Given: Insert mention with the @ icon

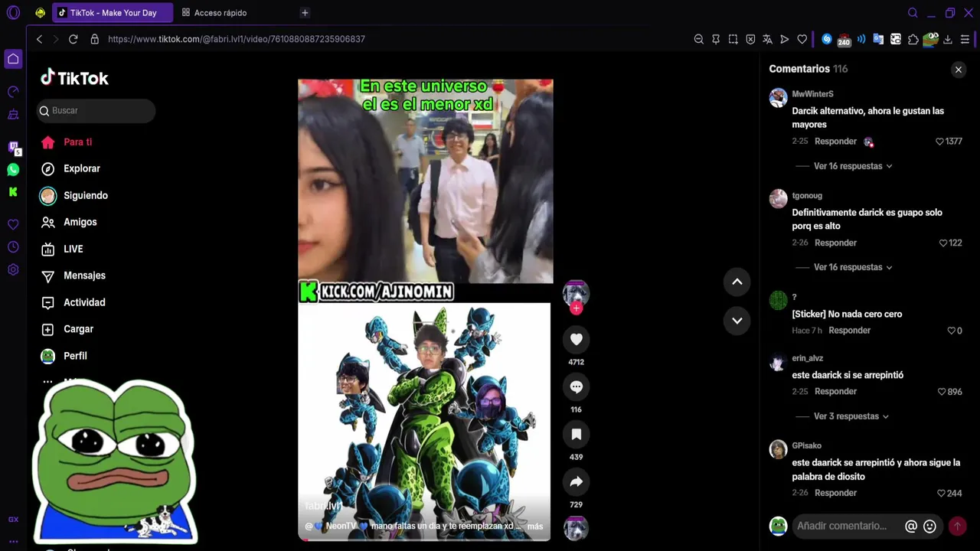Looking at the screenshot, I should pyautogui.click(x=911, y=526).
